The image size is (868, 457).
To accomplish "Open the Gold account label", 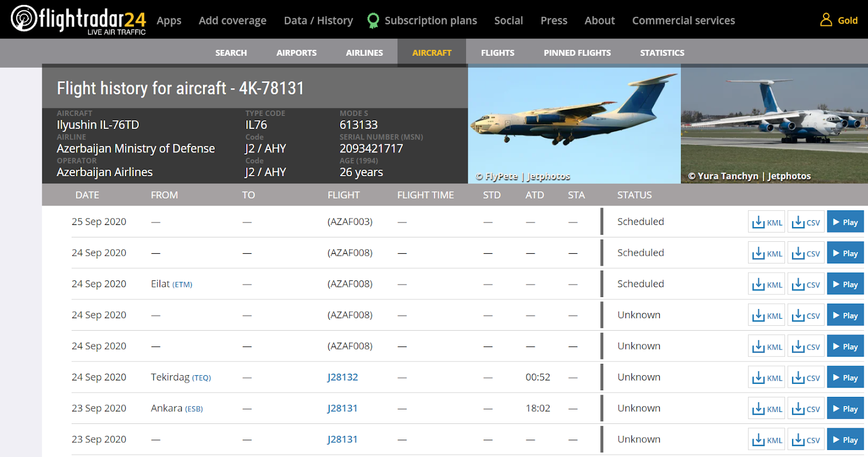I will (847, 21).
